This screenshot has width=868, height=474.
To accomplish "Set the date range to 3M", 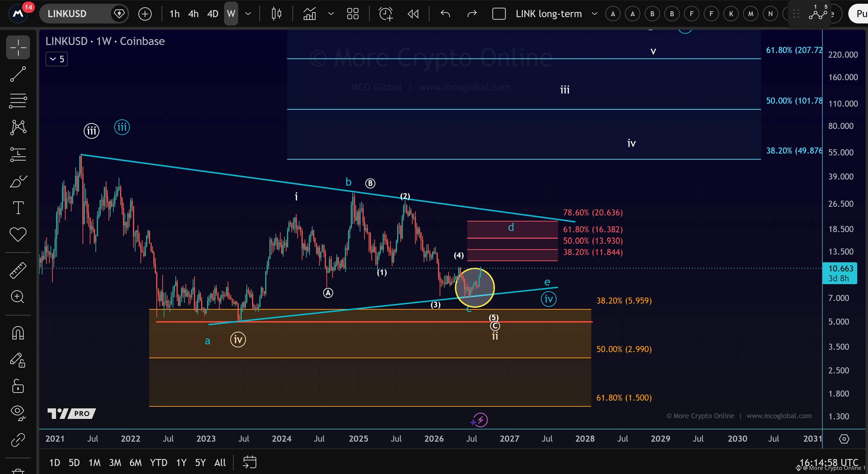I will pyautogui.click(x=115, y=463).
